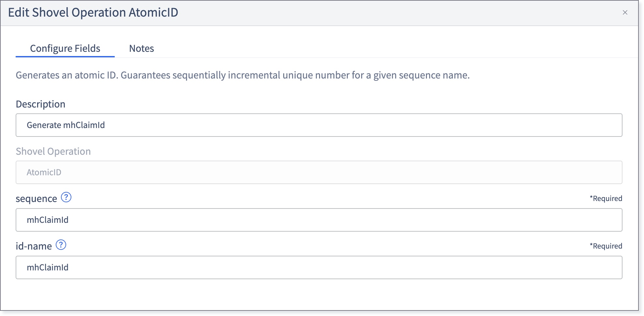Close the Edit Shovel Operation dialog
644x316 pixels.
point(625,12)
